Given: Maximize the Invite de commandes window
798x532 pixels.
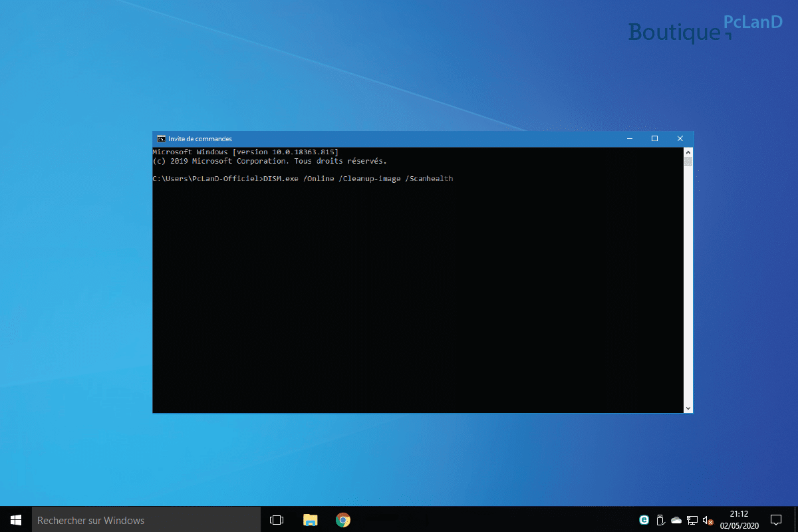Looking at the screenshot, I should 654,138.
